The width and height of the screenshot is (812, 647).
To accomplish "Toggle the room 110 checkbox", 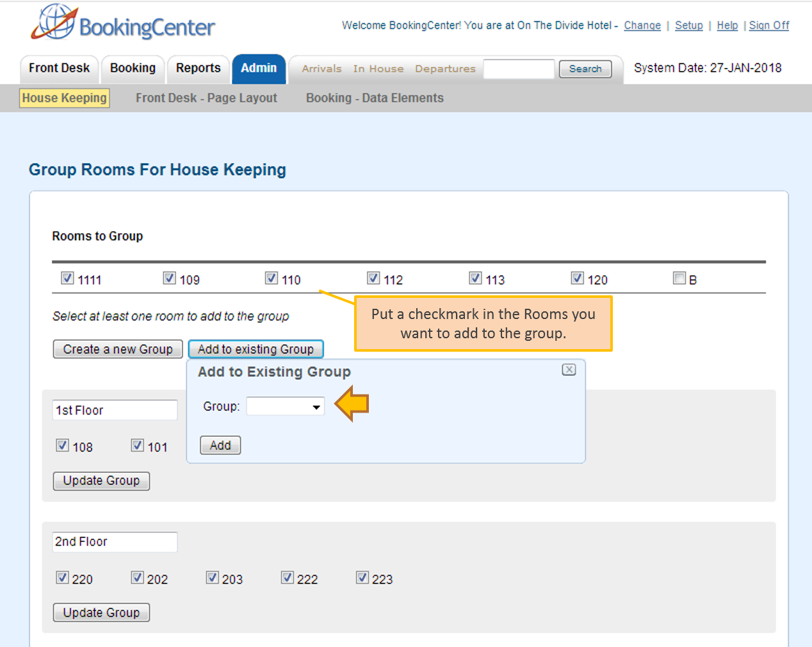I will 272,278.
